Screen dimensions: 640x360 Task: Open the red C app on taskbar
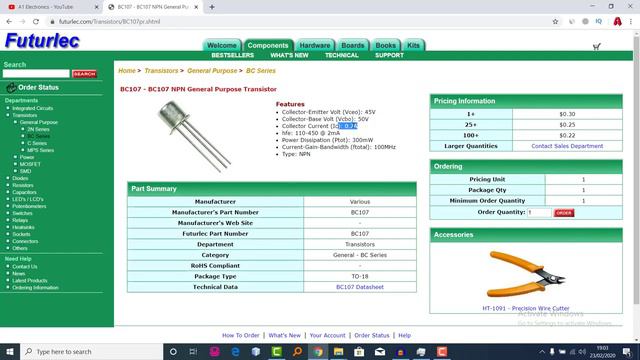[x=442, y=351]
